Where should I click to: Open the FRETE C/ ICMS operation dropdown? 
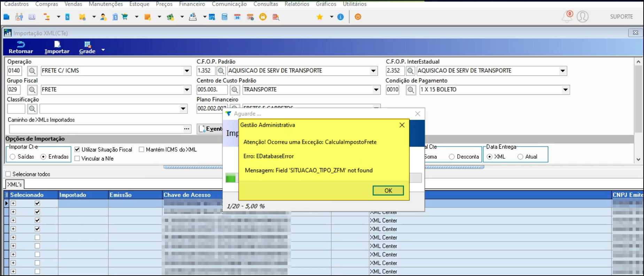pos(187,71)
